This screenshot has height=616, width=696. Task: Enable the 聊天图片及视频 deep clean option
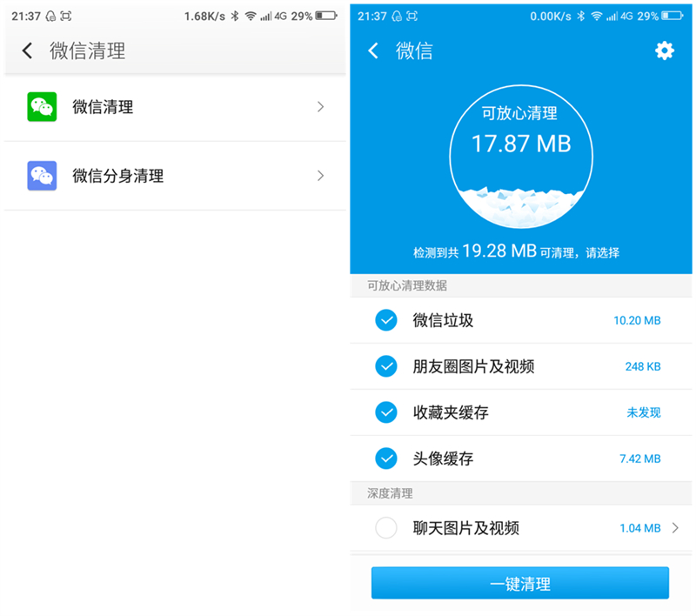point(386,528)
